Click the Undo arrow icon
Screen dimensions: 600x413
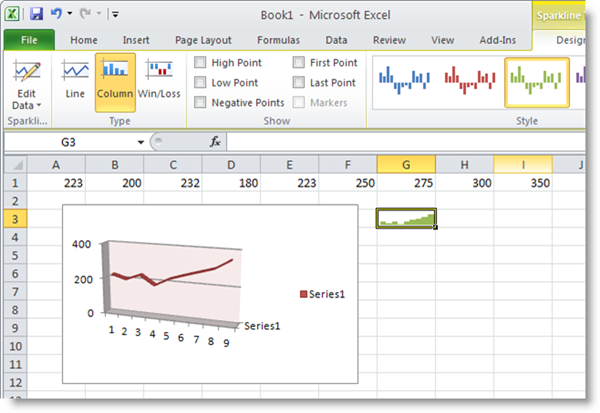tap(57, 14)
